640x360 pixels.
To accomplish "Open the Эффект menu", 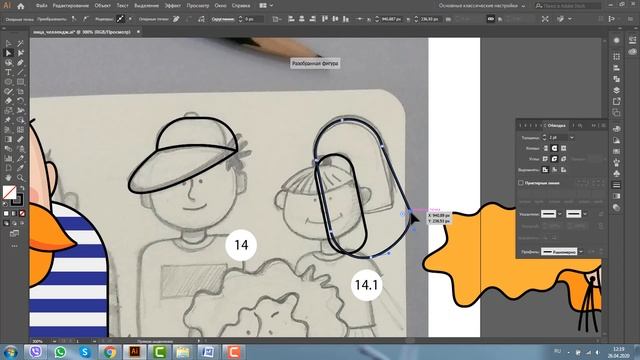I will click(x=173, y=6).
